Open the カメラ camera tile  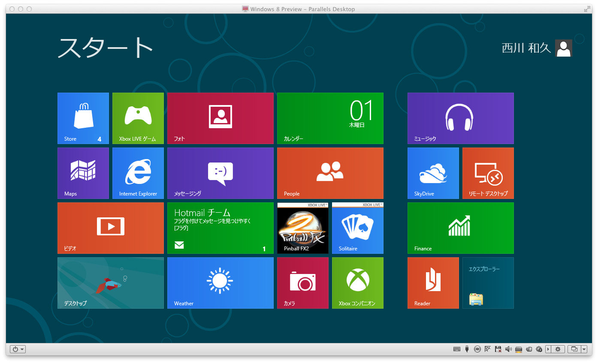[303, 283]
